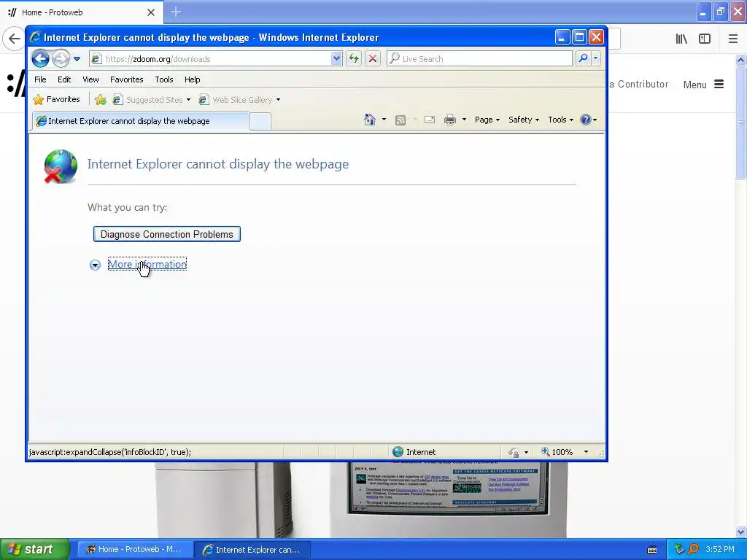Open the search provider options dropdown arrow
The height and width of the screenshot is (560, 747).
coord(595,58)
